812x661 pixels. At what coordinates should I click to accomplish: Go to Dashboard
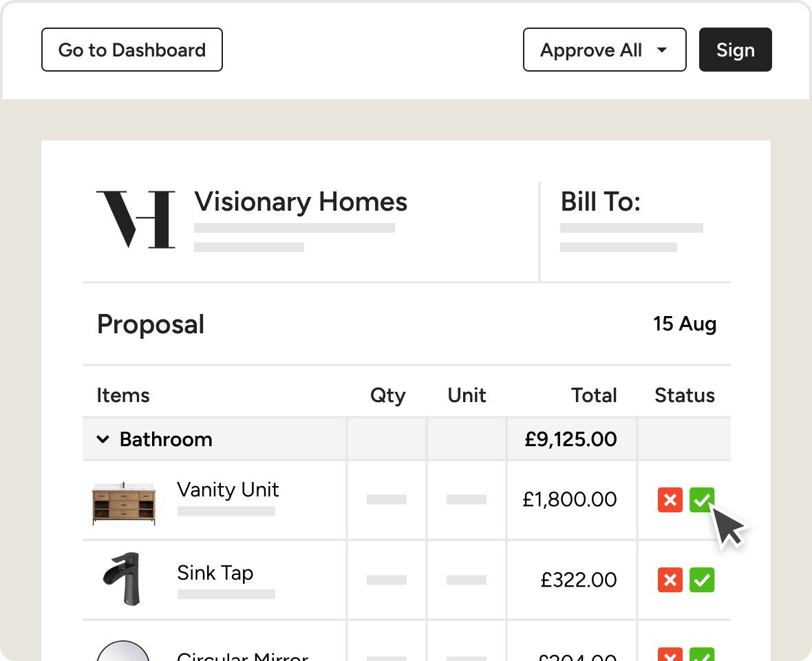(x=132, y=50)
